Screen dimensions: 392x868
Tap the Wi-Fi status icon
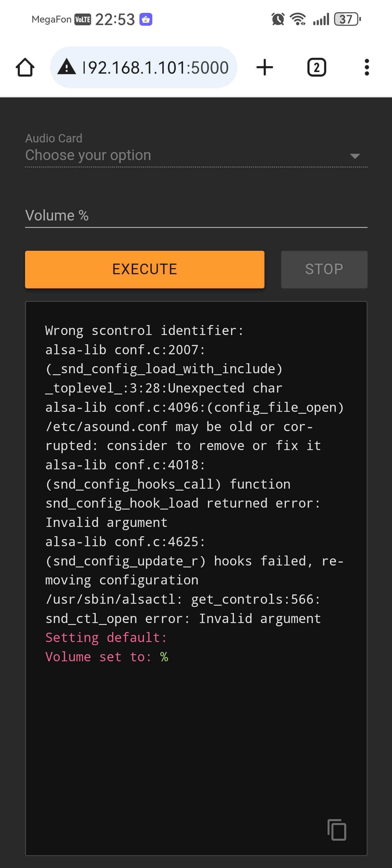click(x=298, y=19)
